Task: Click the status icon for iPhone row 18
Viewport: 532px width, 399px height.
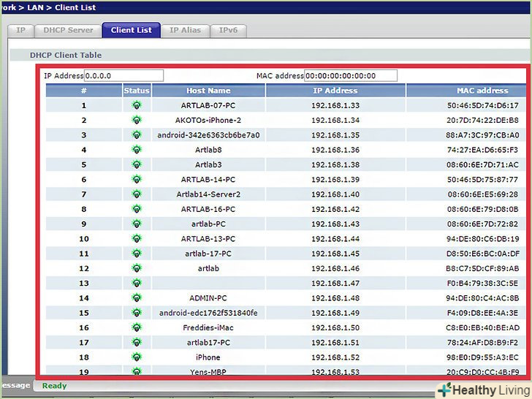Action: click(x=136, y=357)
